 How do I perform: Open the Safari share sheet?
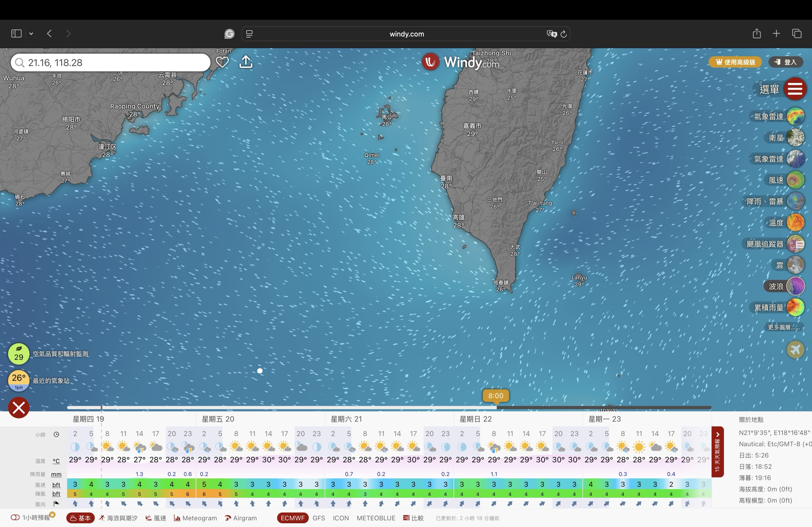point(757,34)
